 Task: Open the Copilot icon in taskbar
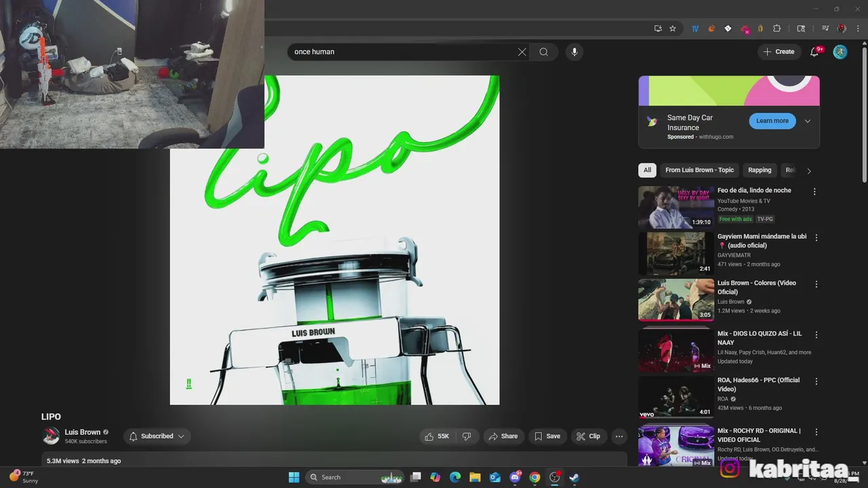[435, 477]
